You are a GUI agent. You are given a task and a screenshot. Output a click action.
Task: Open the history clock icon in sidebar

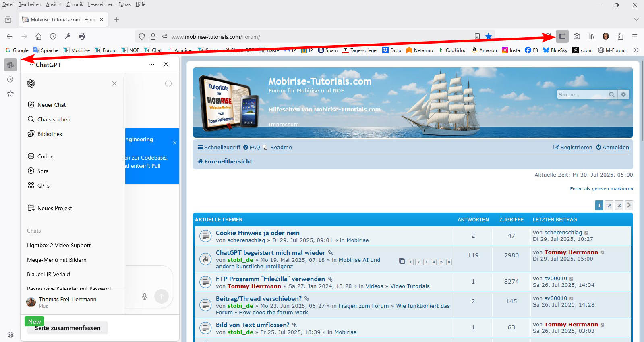coord(10,79)
